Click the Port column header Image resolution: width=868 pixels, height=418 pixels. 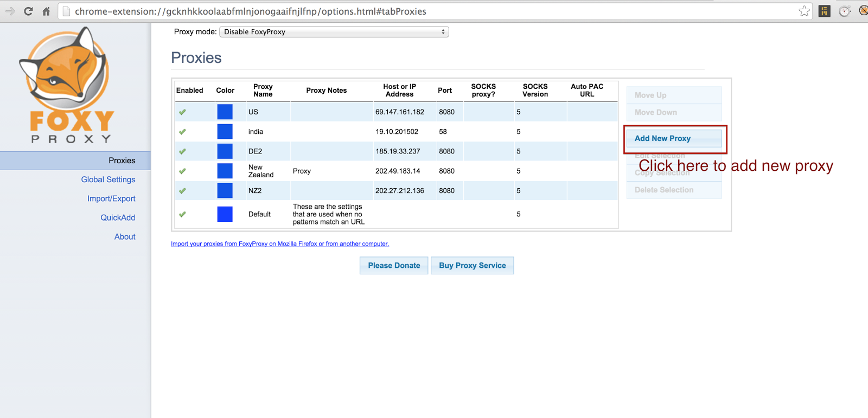pos(445,91)
